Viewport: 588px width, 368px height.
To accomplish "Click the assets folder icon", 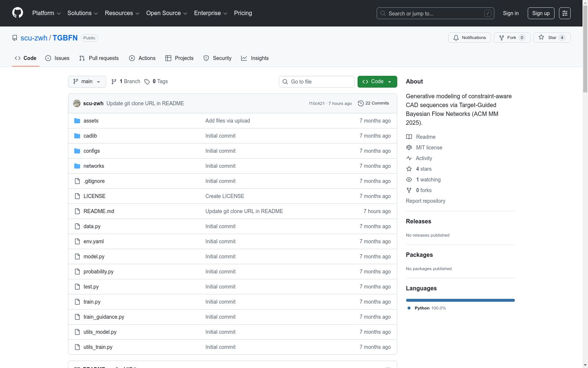I will [77, 121].
